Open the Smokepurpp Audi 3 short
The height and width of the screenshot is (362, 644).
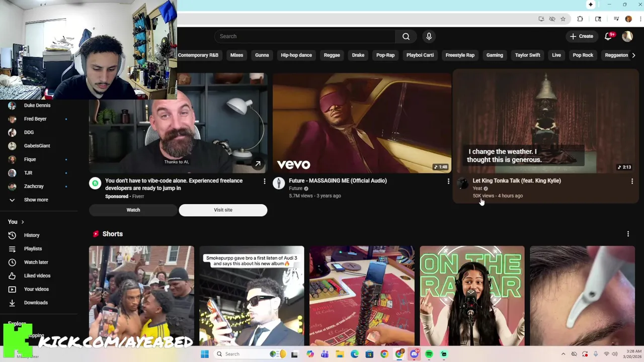(x=252, y=296)
